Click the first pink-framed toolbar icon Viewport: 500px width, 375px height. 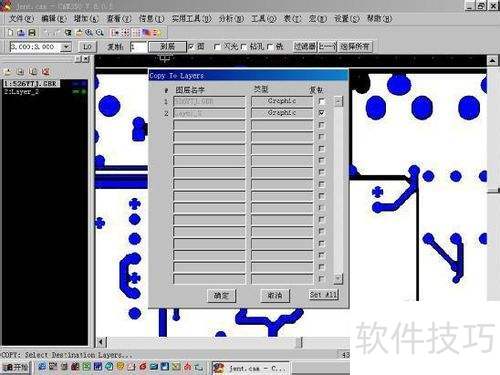point(115,32)
